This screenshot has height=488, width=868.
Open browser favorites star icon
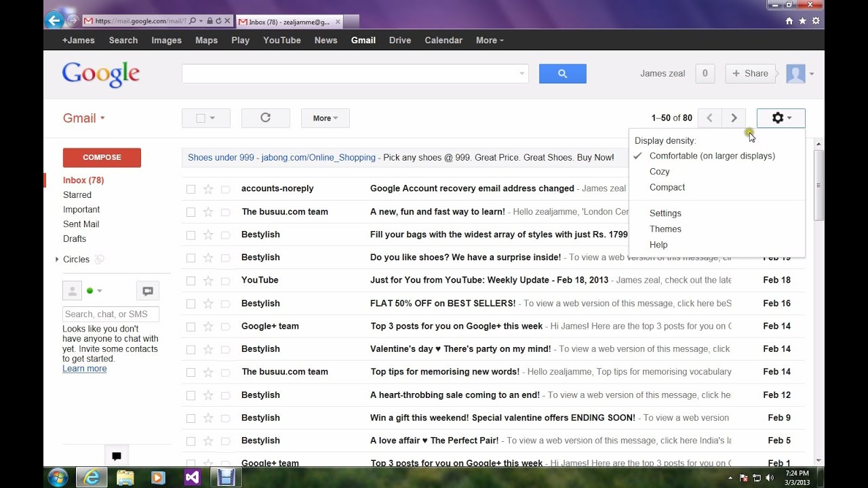point(802,21)
